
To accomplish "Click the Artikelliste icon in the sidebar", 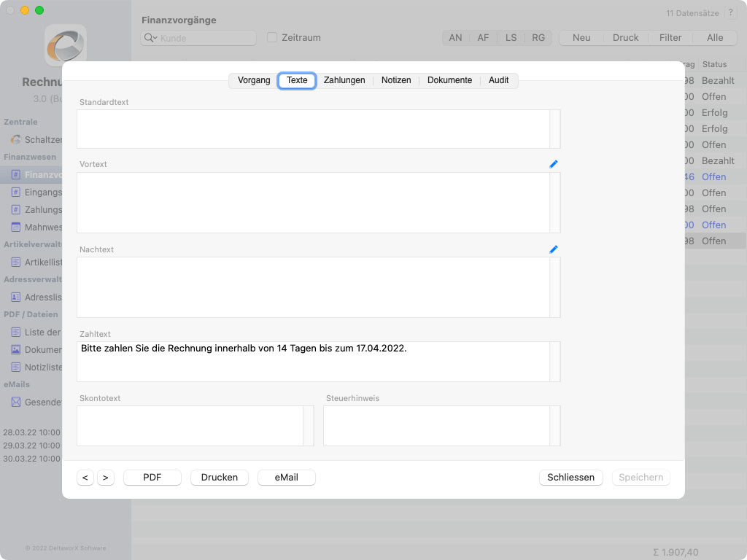I will click(16, 262).
